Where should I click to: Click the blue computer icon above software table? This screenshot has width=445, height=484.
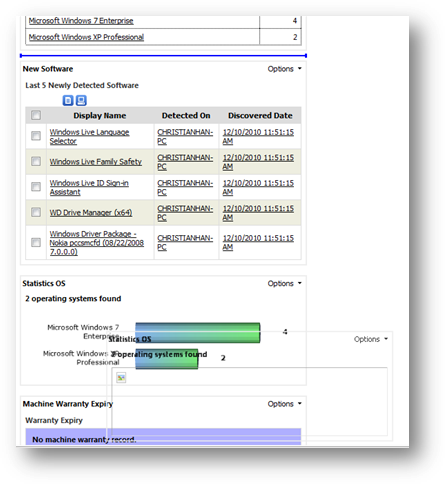pyautogui.click(x=81, y=100)
